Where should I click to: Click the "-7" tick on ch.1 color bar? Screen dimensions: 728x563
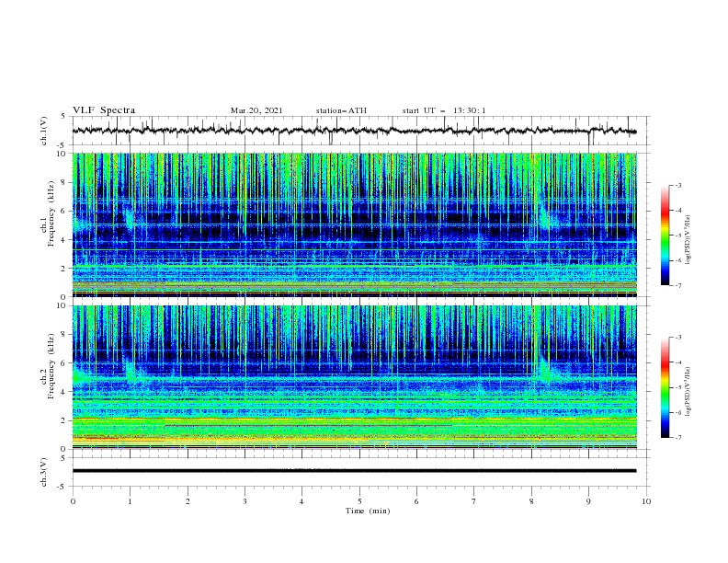coord(677,285)
